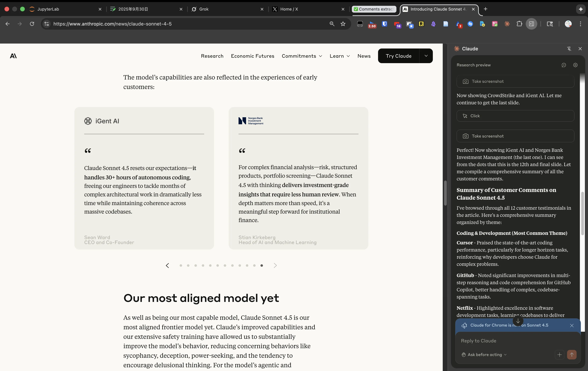The width and height of the screenshot is (588, 371).
Task: Expand the Commitments menu
Action: pos(302,56)
